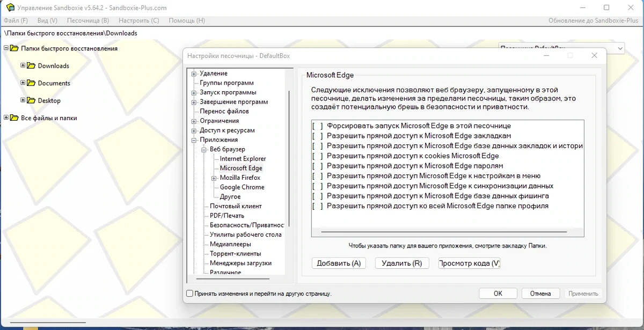Viewport: 644px width, 330px height.
Task: Enable direct access to Microsoft Edge паролям
Action: pyautogui.click(x=318, y=166)
